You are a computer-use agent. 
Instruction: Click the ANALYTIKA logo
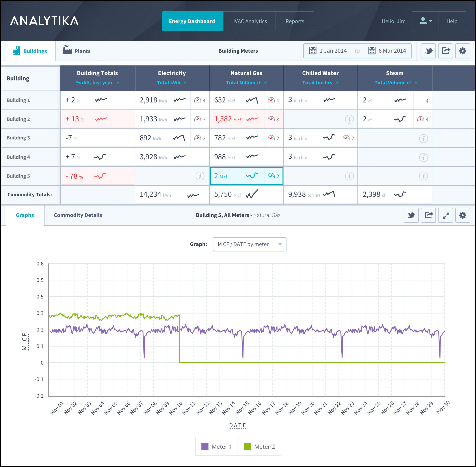pyautogui.click(x=45, y=21)
